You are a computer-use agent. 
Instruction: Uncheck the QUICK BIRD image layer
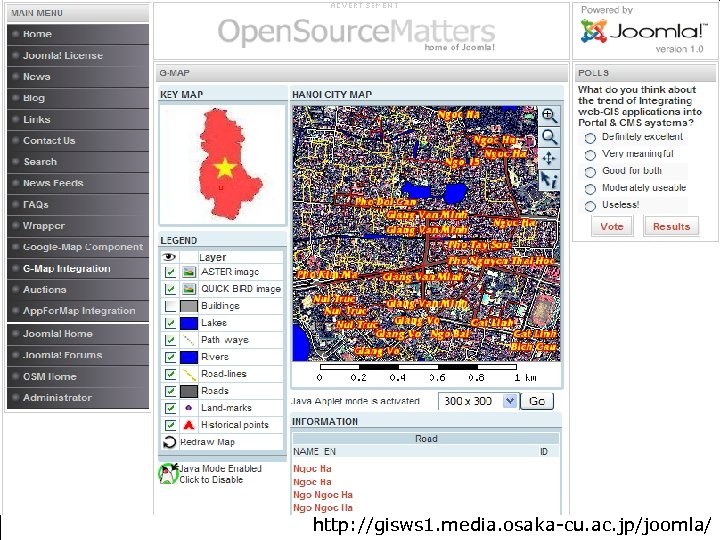coord(170,289)
